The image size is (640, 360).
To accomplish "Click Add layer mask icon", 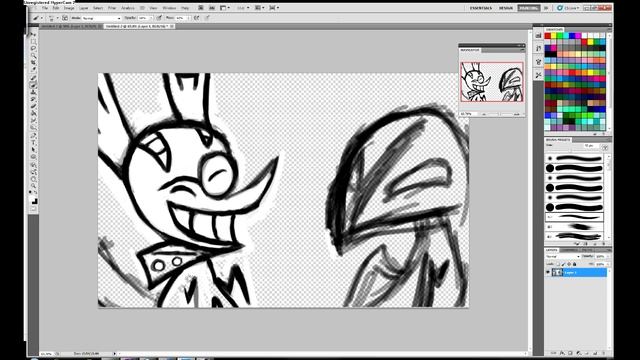I will point(571,353).
